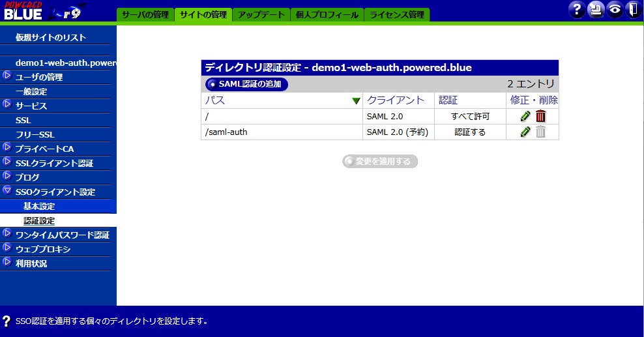Screen dimensions: 644x337
Task: Open ユーザの管理 label in sidebar
Action: [x=39, y=77]
